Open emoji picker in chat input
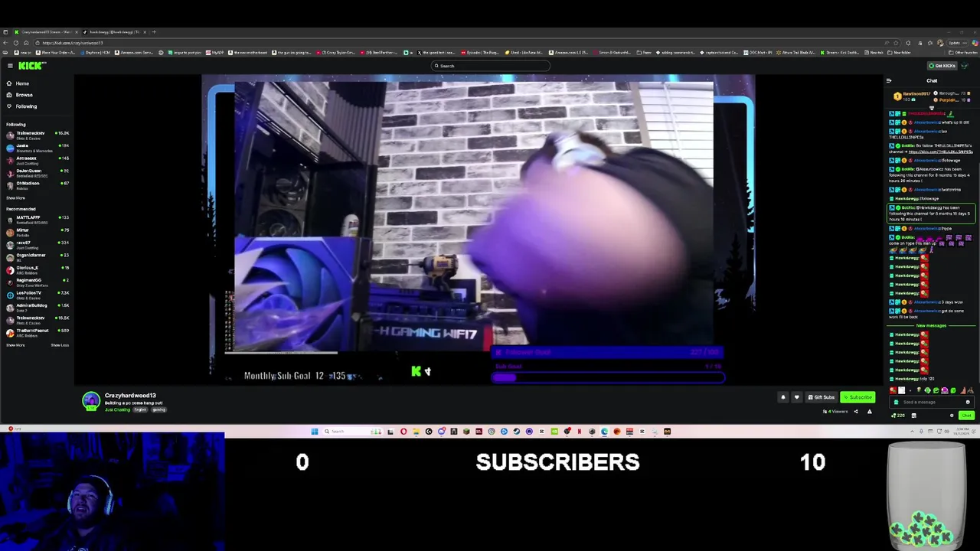 click(x=968, y=403)
